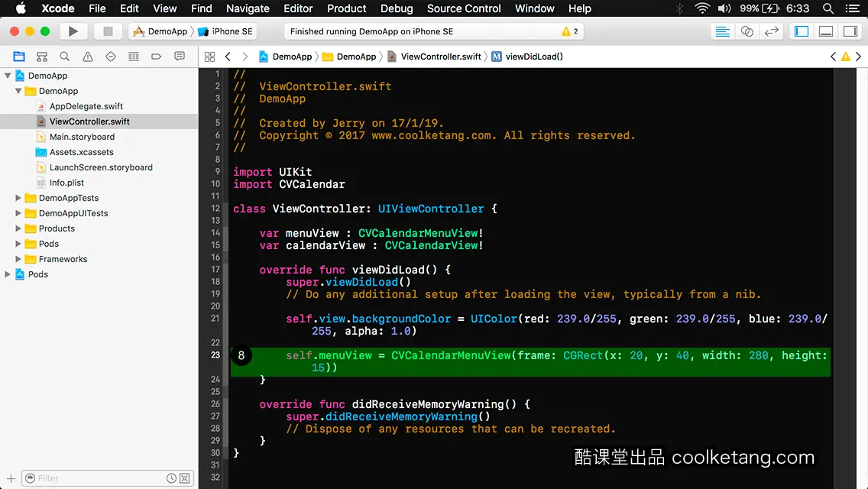Run the DemoApp with the play button
The height and width of the screenshot is (489, 868).
73,31
